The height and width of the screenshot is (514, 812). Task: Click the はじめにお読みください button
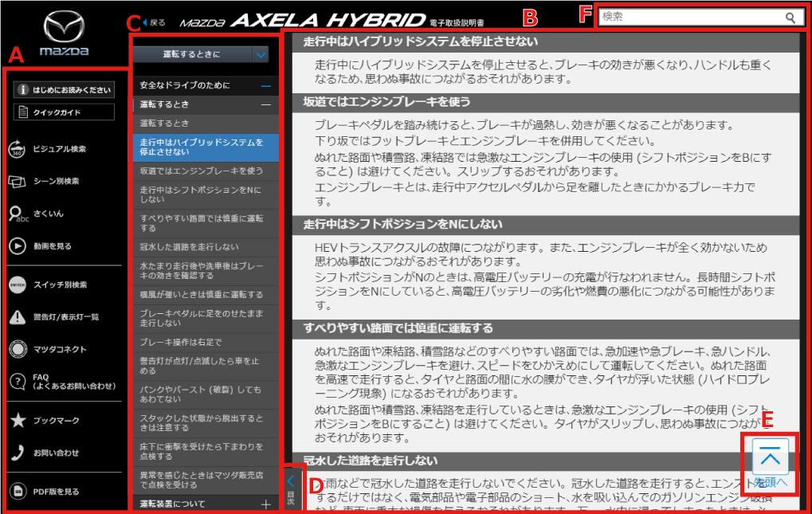coord(65,90)
